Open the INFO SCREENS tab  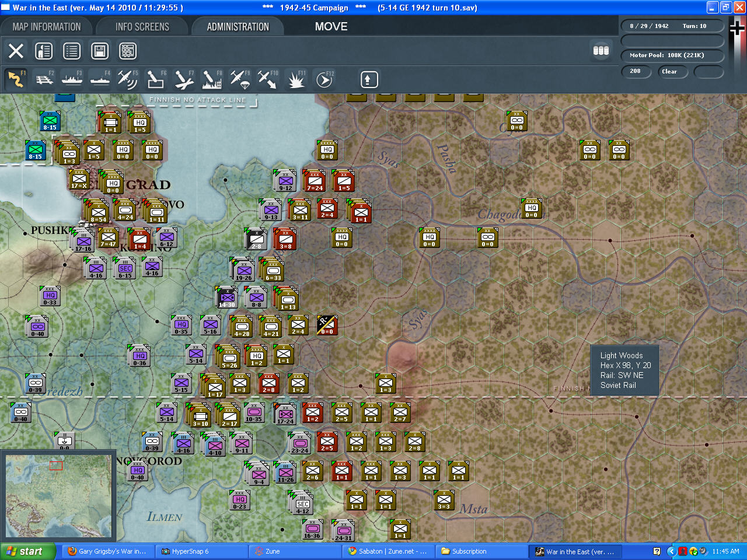(x=142, y=27)
